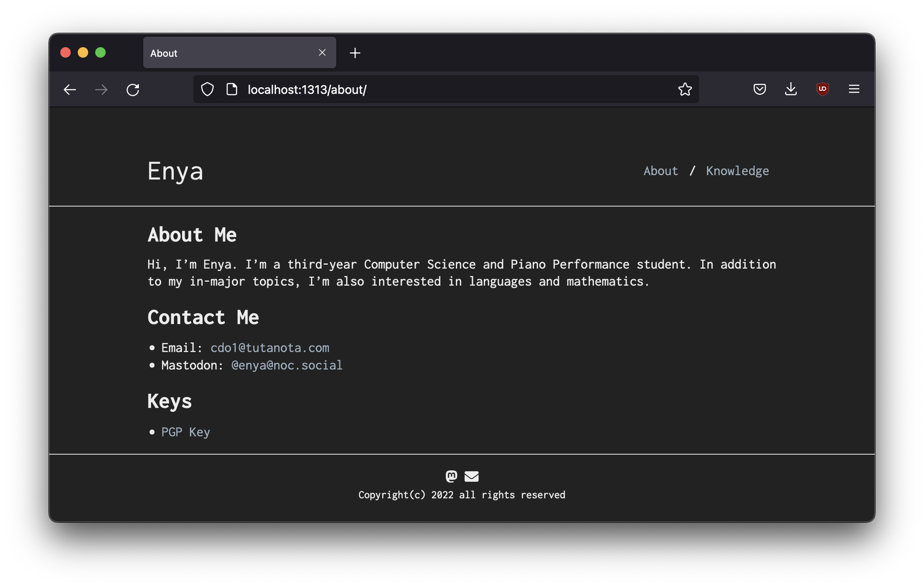Open the tracking protection shield icon
Viewport: 924px width, 587px height.
(207, 90)
